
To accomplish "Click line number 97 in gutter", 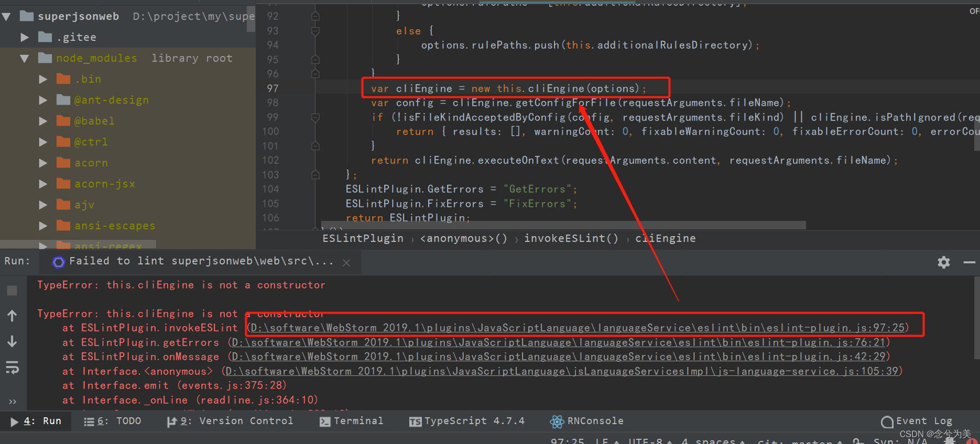I will (273, 88).
